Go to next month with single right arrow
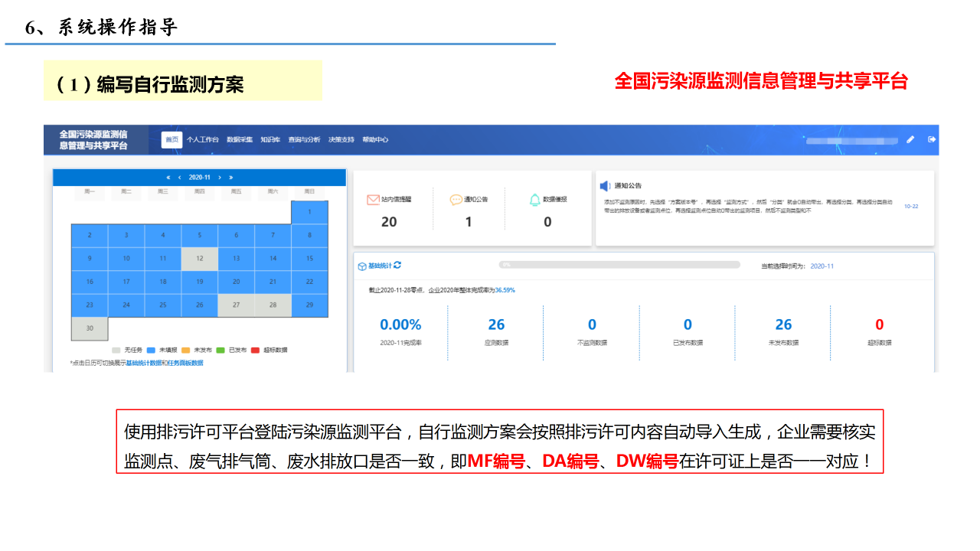The image size is (980, 551). [220, 178]
